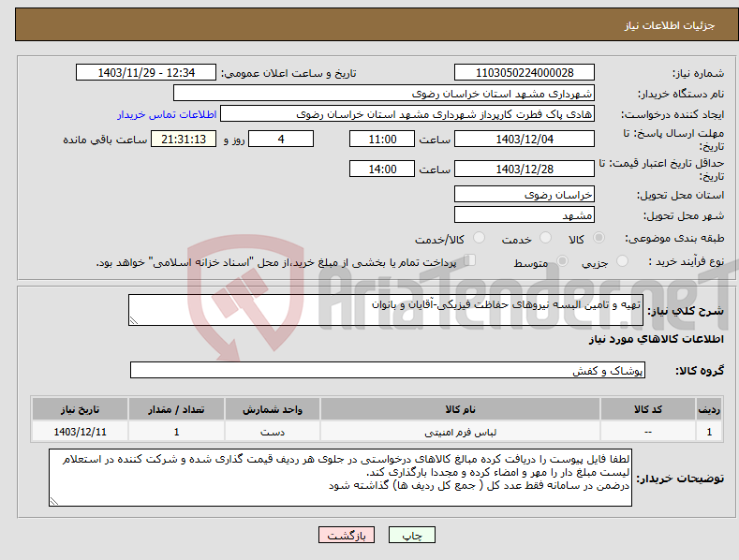Click the resize handle of buyer notes textarea
The image size is (739, 560).
click(x=53, y=502)
